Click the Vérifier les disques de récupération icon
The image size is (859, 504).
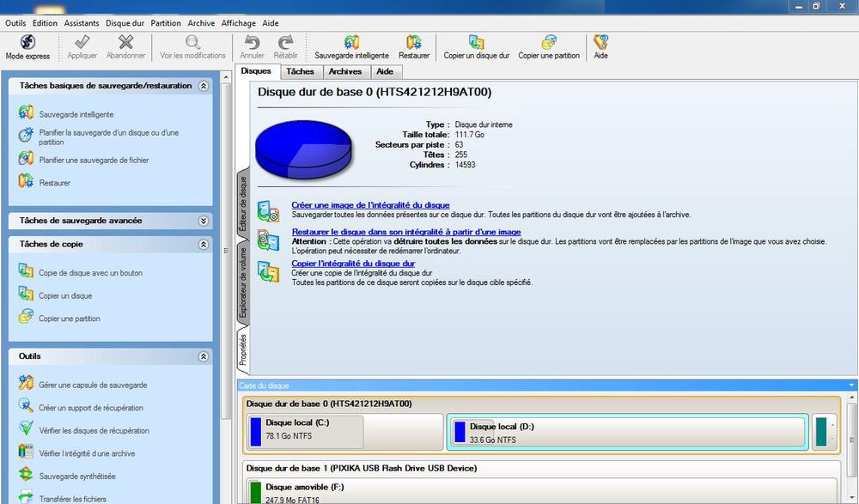coord(26,429)
